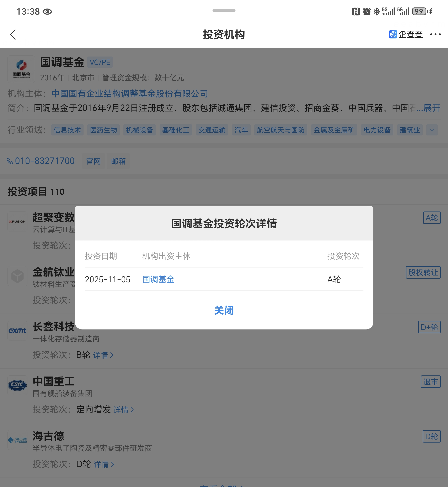Tap the 企查查 logo icon
The height and width of the screenshot is (487, 448).
[393, 34]
